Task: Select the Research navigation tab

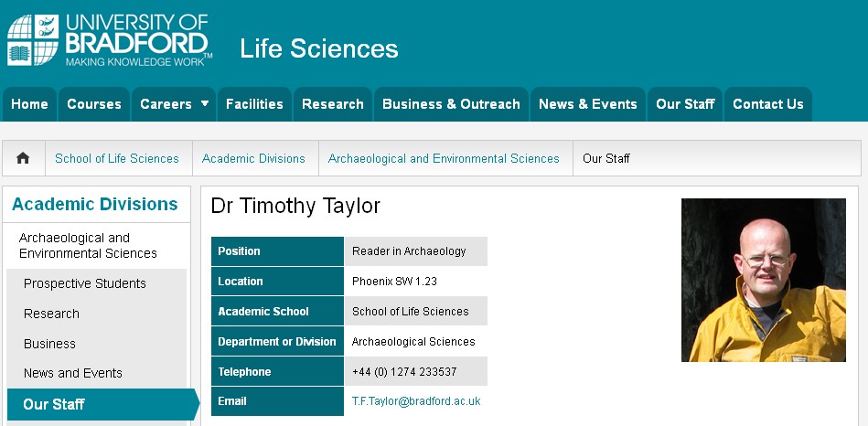Action: (333, 104)
